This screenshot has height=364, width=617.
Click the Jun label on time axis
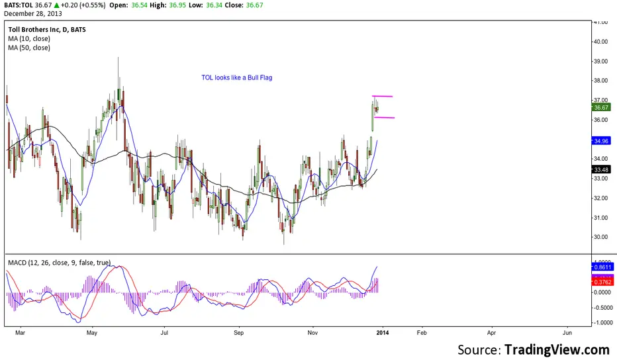click(x=567, y=332)
